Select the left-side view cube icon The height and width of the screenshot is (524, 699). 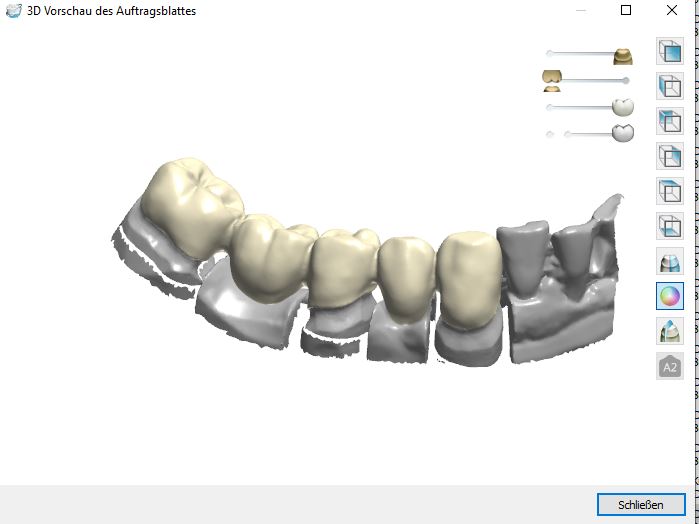click(x=670, y=86)
